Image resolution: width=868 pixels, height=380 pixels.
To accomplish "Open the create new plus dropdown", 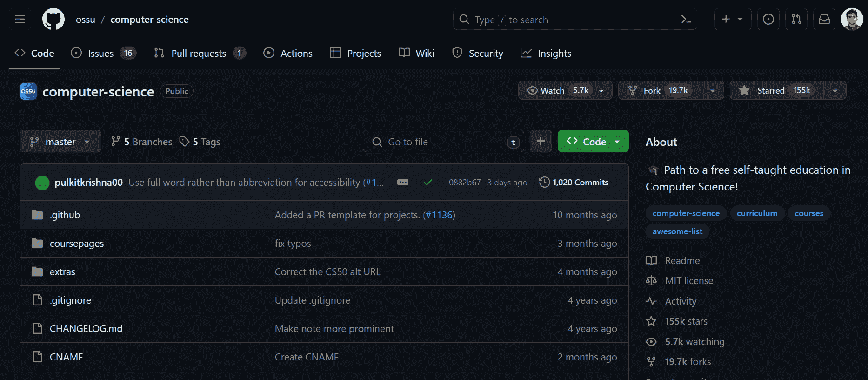I will [733, 19].
